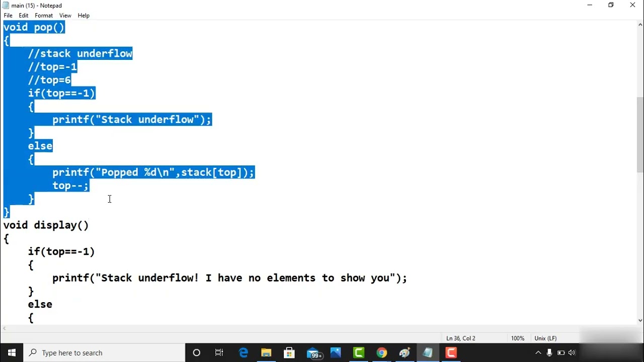Click the "void pop()" line

(34, 27)
